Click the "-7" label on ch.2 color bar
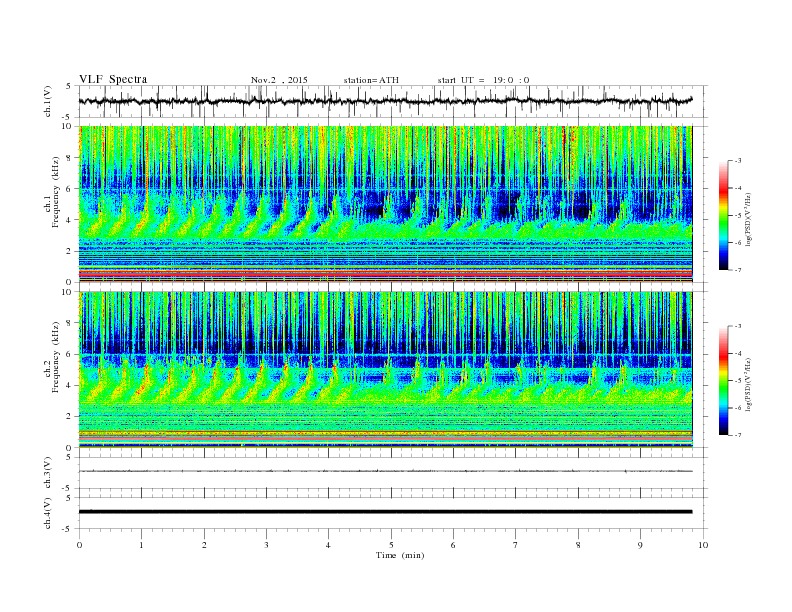The image size is (792, 612). point(738,435)
